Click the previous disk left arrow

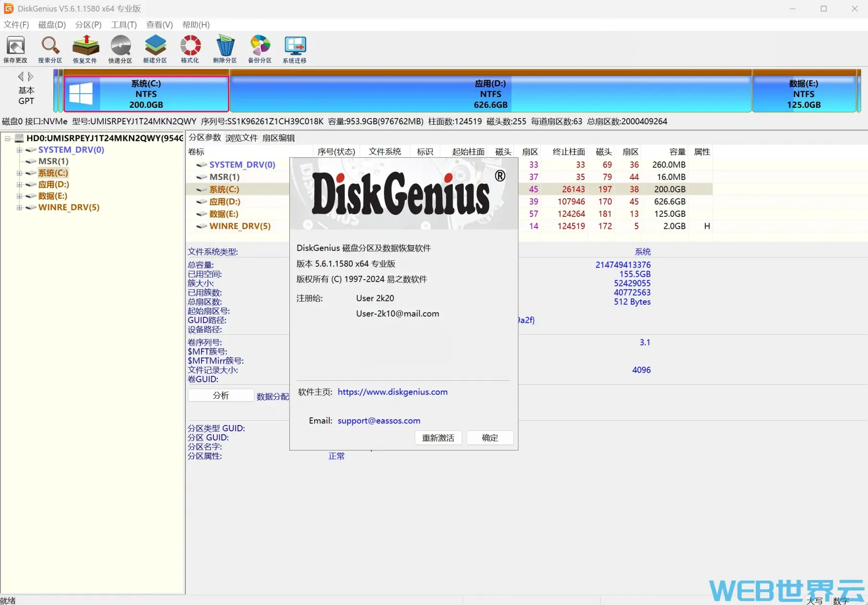21,76
